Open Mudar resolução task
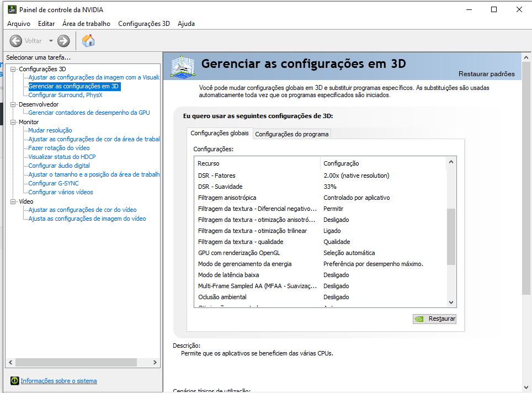This screenshot has height=393, width=532. click(50, 130)
